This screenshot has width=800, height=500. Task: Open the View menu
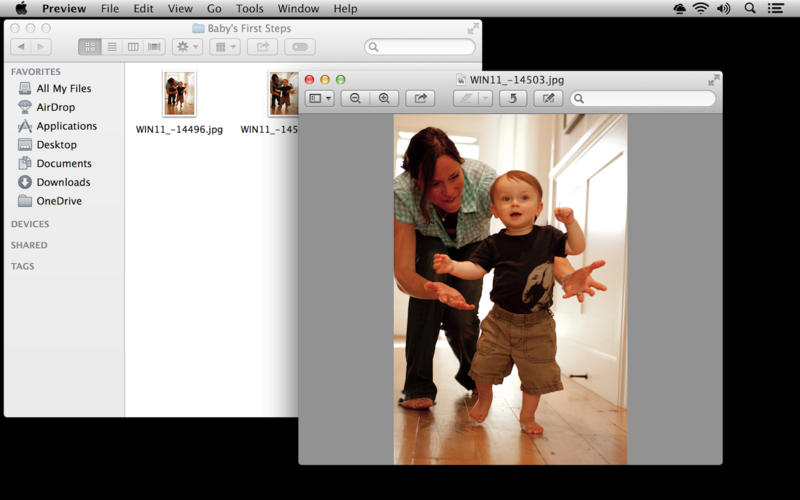pos(180,9)
